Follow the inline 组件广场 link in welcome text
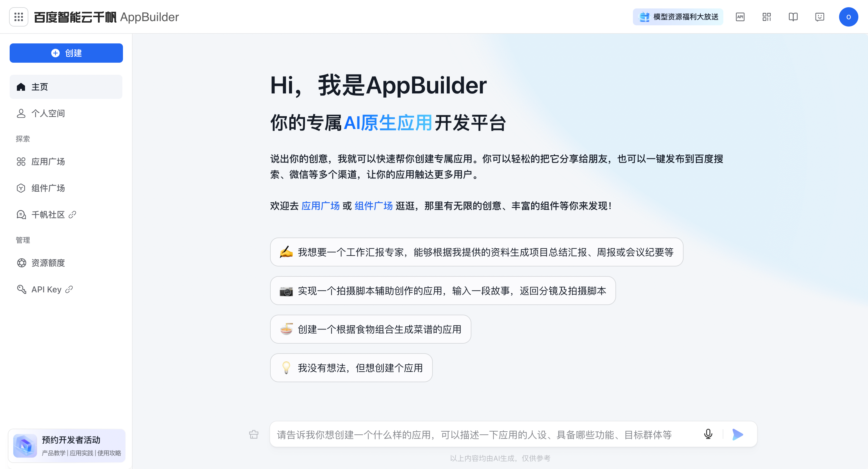The width and height of the screenshot is (868, 469). [373, 206]
